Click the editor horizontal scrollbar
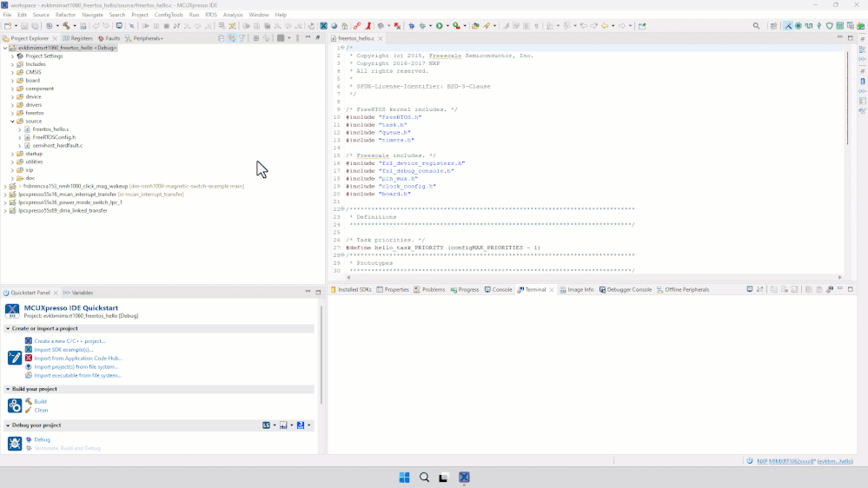The width and height of the screenshot is (868, 488). coord(594,277)
